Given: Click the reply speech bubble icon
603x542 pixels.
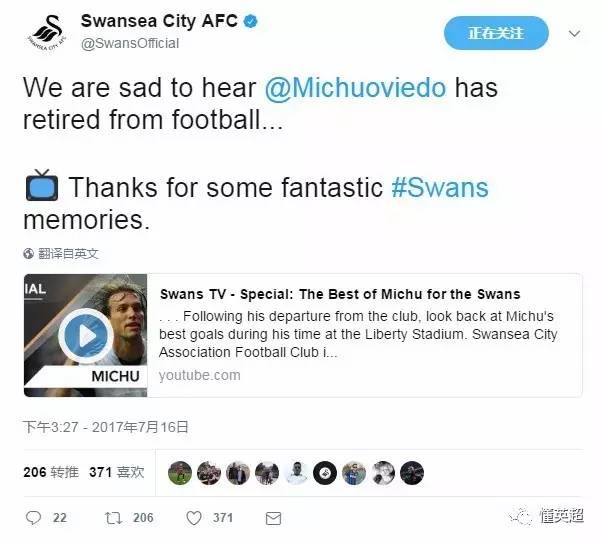Looking at the screenshot, I should pos(33,518).
